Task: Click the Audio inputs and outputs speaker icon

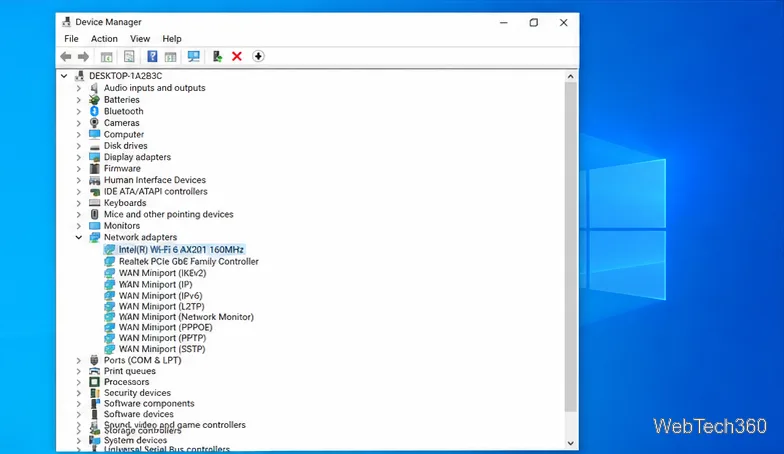Action: click(94, 88)
